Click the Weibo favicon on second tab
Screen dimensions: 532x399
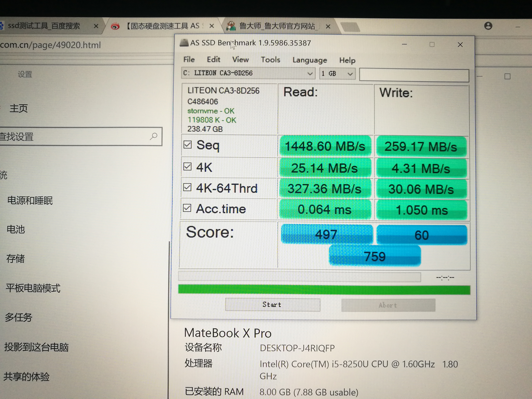tap(115, 26)
